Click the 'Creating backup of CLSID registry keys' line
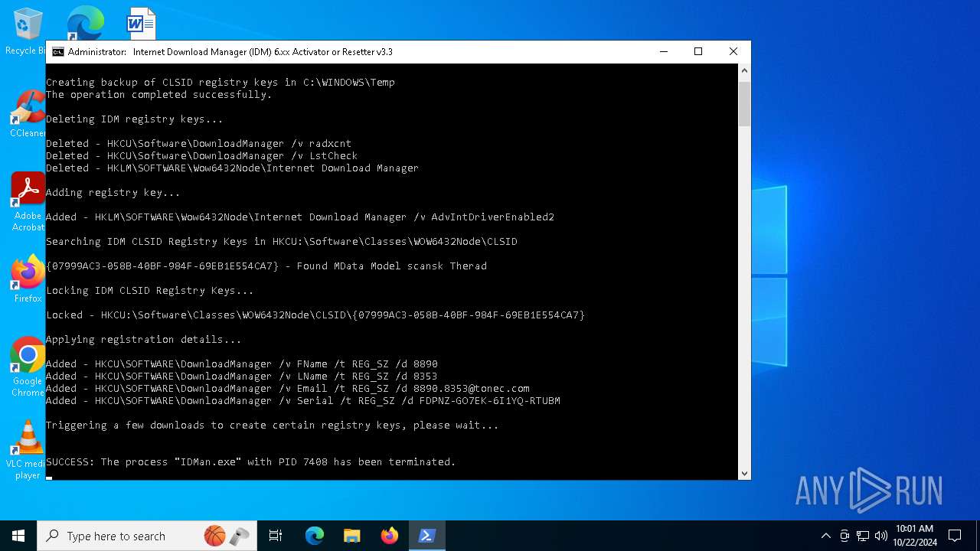 pos(220,82)
